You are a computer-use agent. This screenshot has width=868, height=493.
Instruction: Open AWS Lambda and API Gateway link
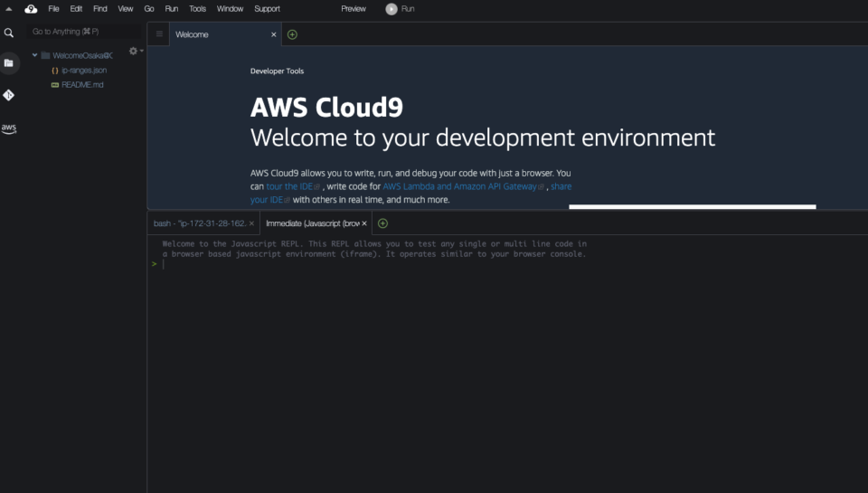pos(459,186)
